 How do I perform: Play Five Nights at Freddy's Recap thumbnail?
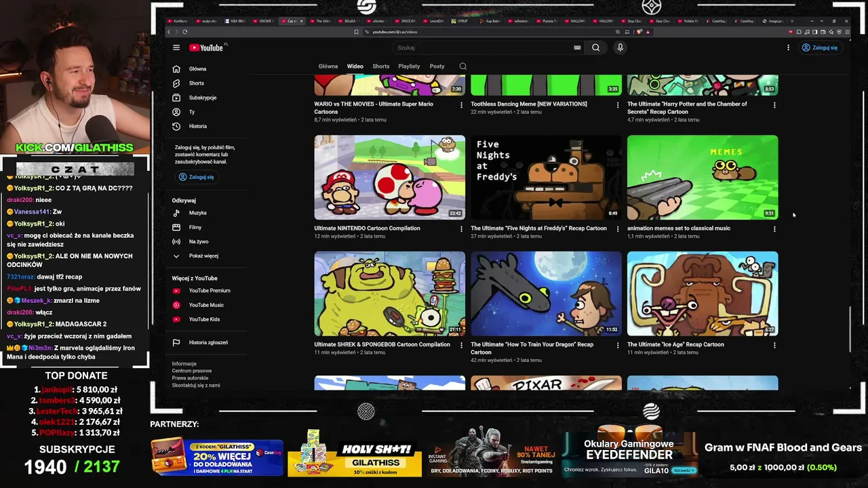(546, 177)
